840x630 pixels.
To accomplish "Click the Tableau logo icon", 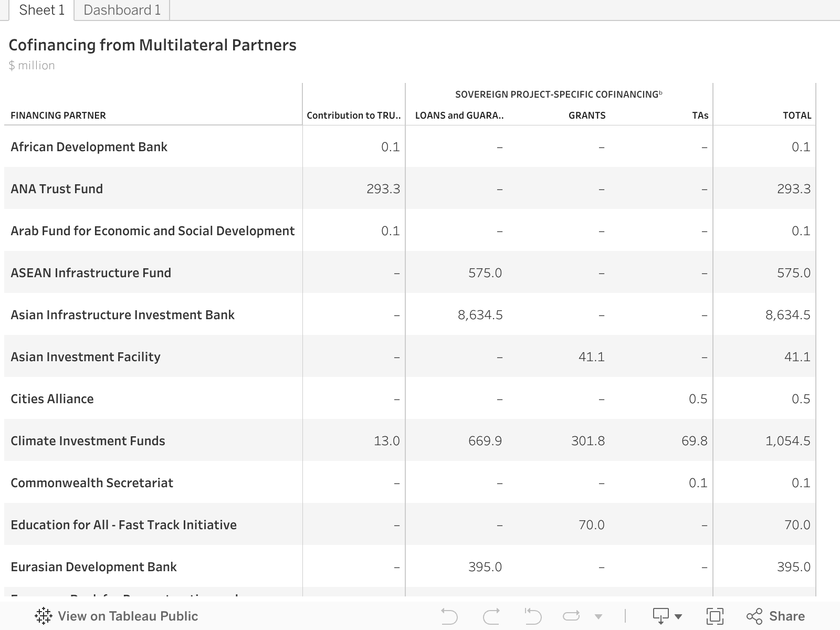I will pos(43,616).
